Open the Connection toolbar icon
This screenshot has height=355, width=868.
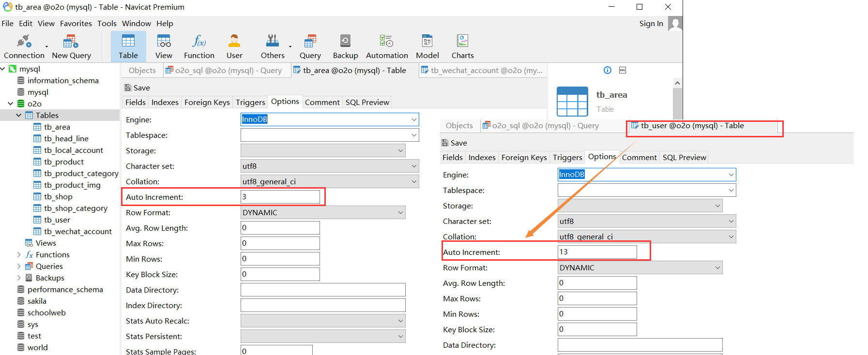pos(24,41)
